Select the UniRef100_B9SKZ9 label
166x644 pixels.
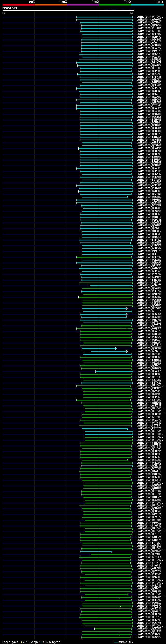pos(149,62)
